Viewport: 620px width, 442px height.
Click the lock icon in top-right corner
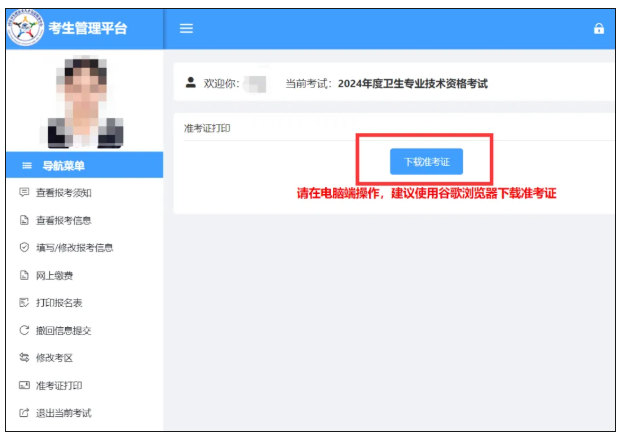click(x=599, y=29)
